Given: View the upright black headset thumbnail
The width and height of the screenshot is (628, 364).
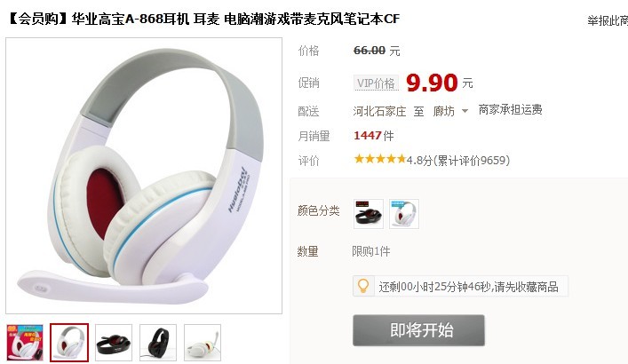Looking at the screenshot, I should click(158, 343).
